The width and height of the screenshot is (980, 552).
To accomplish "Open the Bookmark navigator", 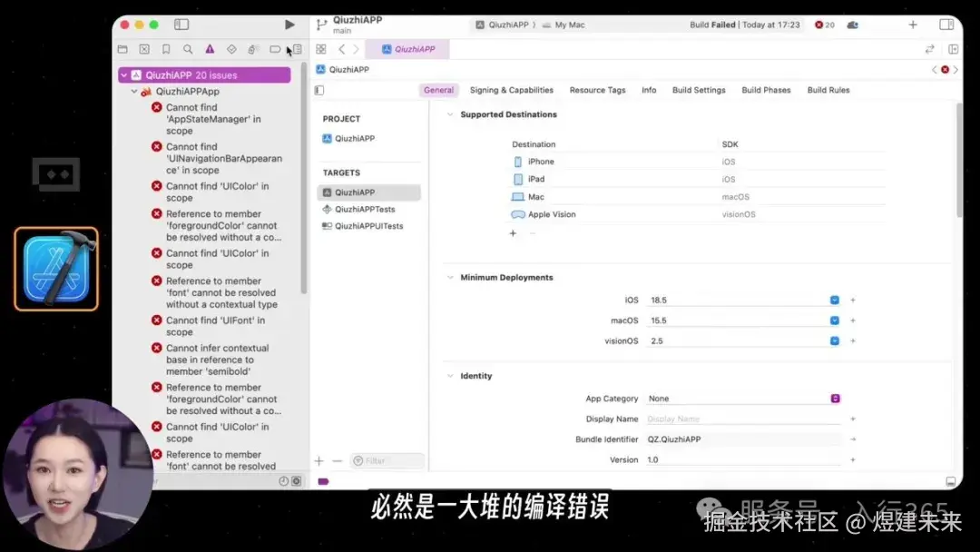I will tap(166, 49).
